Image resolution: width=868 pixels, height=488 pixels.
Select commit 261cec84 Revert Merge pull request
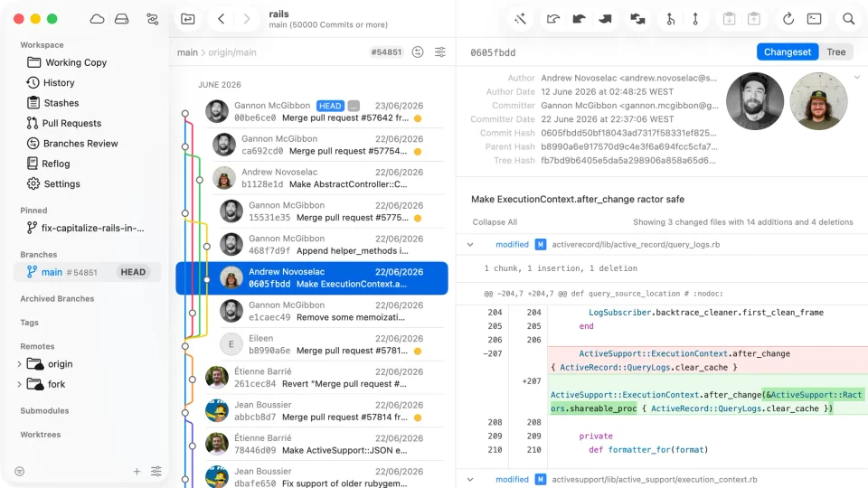(x=312, y=378)
